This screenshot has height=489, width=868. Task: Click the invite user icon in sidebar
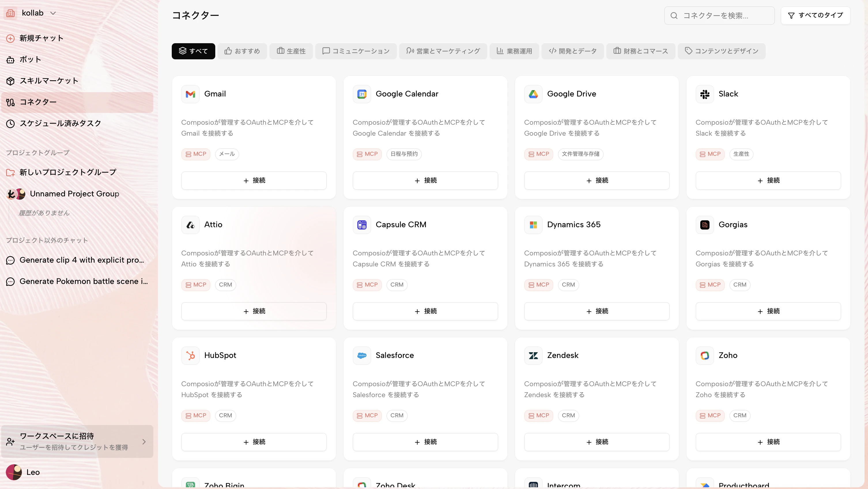tap(10, 441)
